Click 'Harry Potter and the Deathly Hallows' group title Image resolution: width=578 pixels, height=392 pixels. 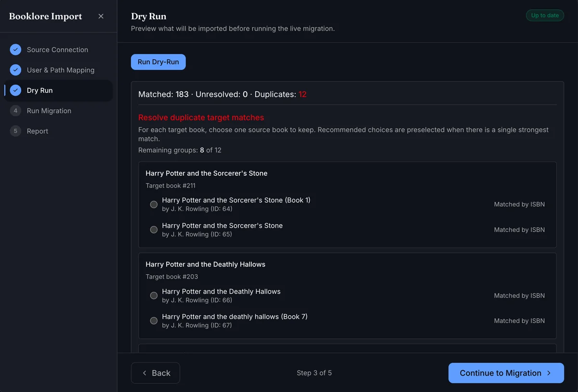206,264
